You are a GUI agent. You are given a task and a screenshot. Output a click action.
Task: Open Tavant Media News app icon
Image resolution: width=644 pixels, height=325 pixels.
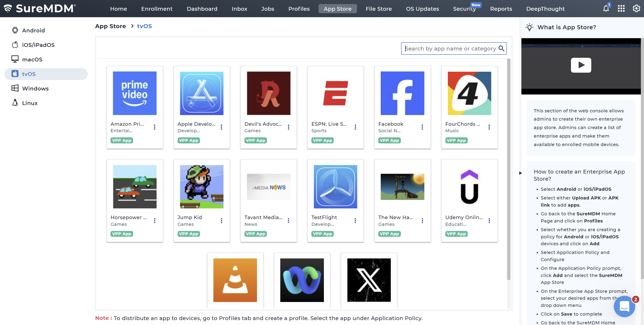coord(268,187)
